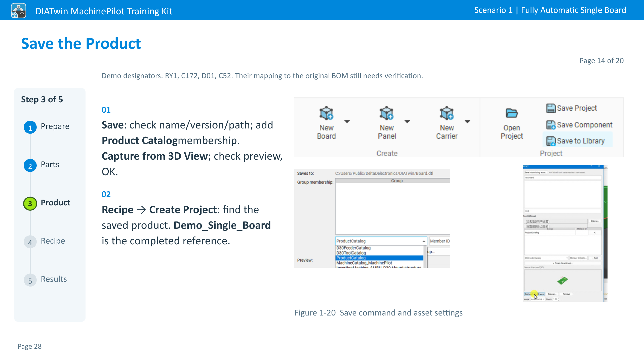Viewport: 644px width, 362px height.
Task: Click the New Panel cube icon
Action: (387, 113)
